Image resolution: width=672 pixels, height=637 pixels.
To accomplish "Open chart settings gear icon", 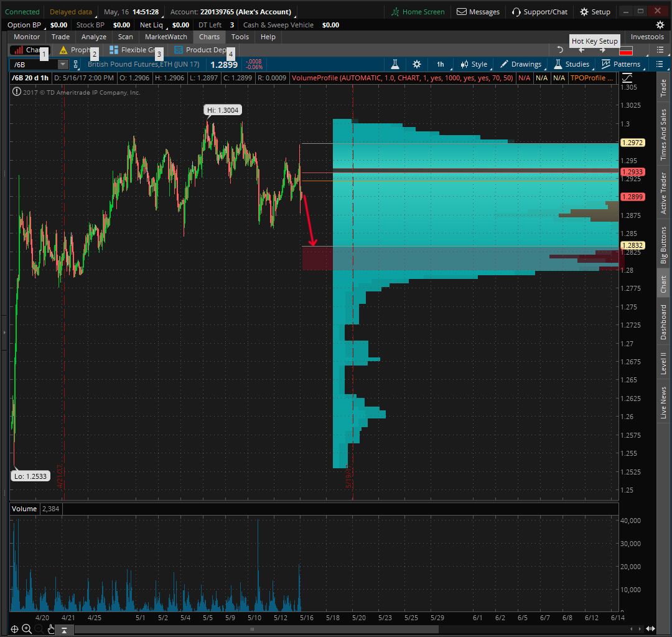I will click(x=416, y=64).
